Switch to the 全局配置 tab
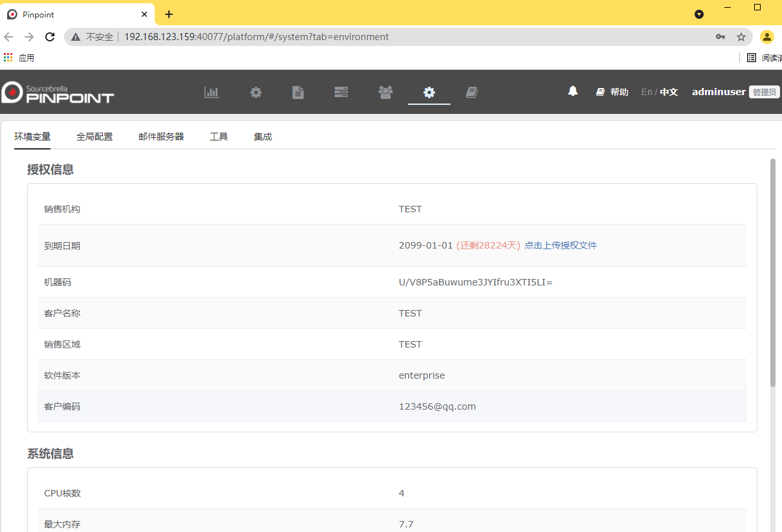The height and width of the screenshot is (532, 782). click(95, 137)
